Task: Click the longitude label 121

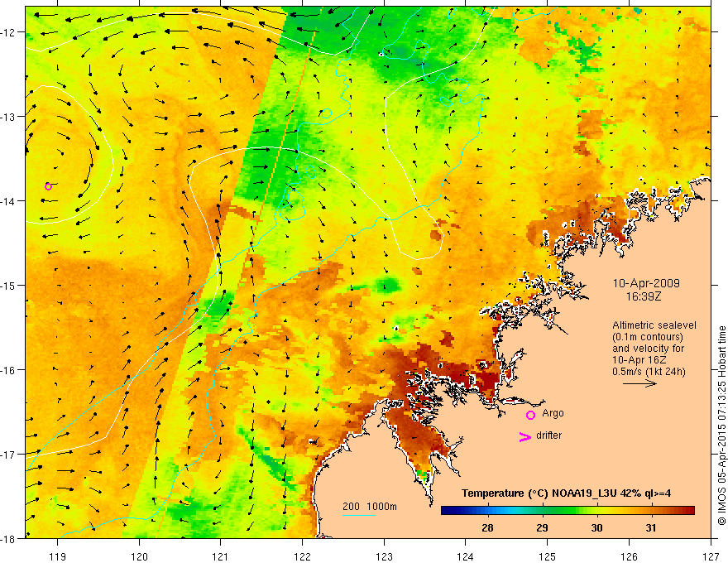Action: (221, 556)
